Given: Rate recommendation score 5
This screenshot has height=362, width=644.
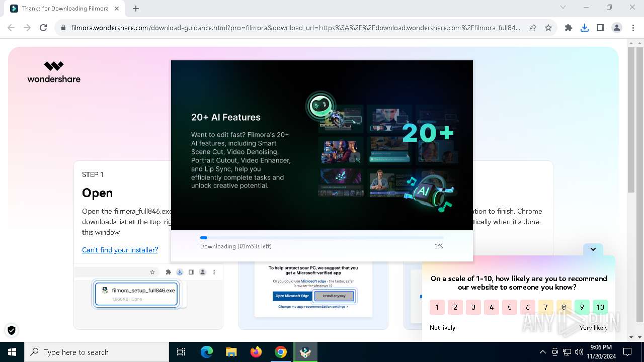Looking at the screenshot, I should [x=509, y=307].
